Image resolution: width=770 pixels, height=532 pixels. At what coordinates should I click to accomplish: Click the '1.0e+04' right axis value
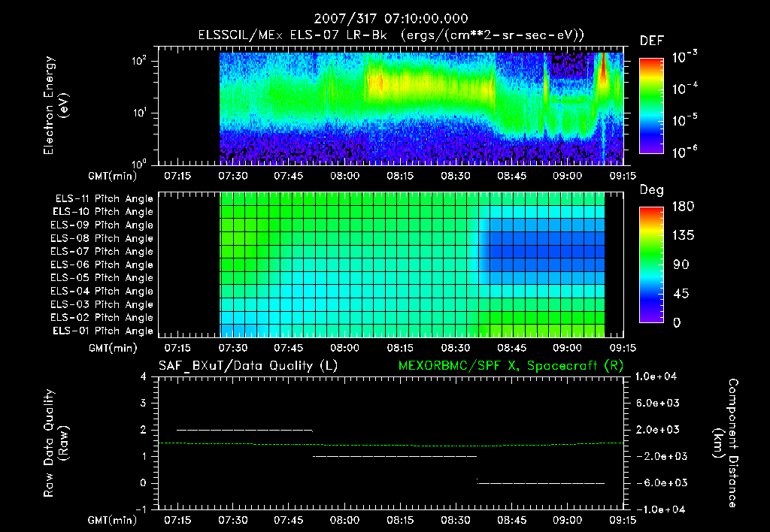click(656, 377)
